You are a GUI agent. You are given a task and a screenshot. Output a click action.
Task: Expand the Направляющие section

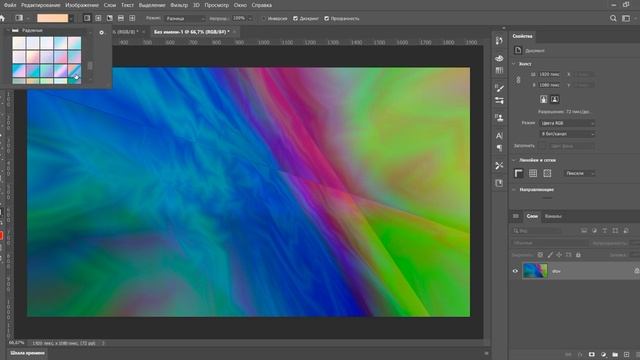coord(514,189)
